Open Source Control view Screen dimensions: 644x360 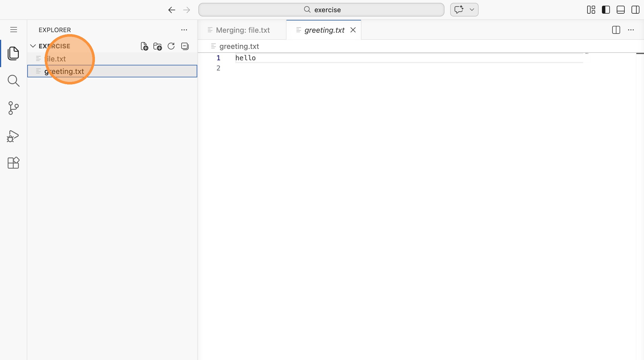(x=13, y=108)
